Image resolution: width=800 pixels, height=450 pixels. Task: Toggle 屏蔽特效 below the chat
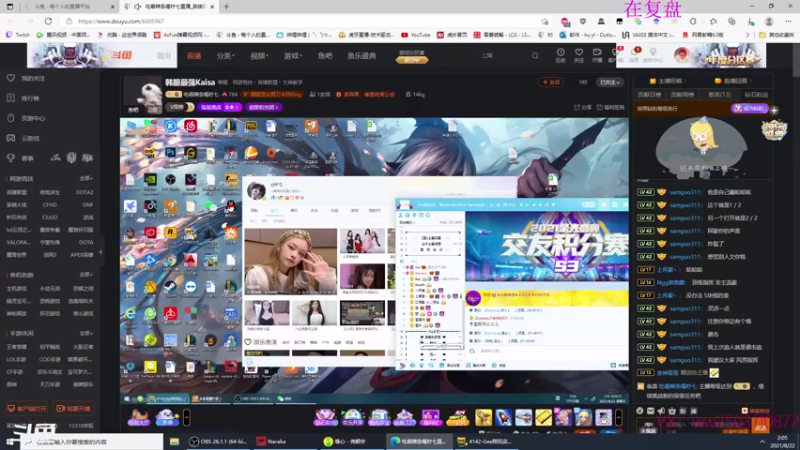pos(756,411)
